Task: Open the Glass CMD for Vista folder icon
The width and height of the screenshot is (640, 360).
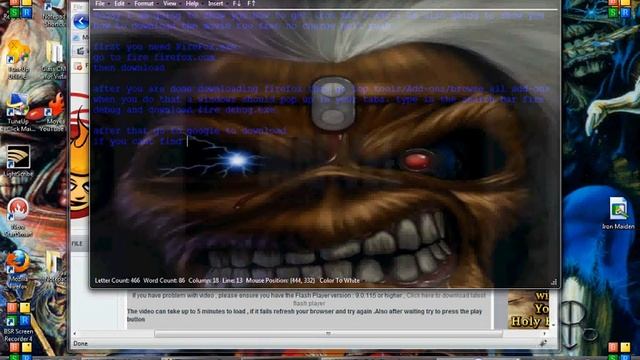Action: (x=53, y=60)
